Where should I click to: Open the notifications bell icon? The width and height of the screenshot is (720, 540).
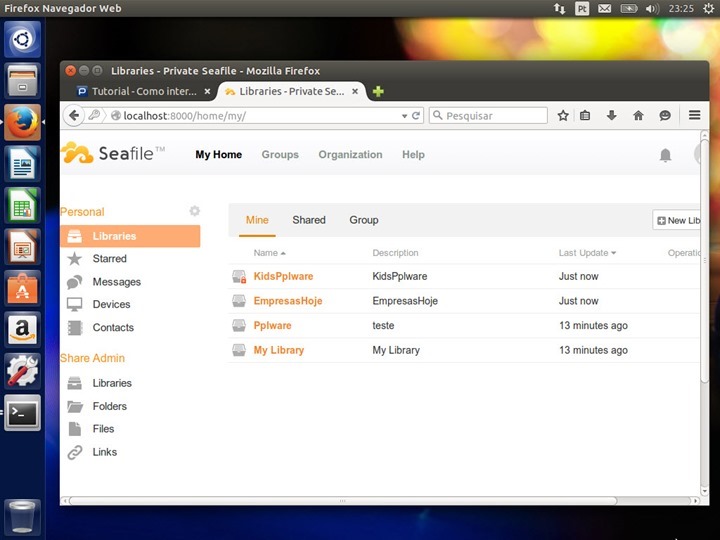click(x=665, y=155)
